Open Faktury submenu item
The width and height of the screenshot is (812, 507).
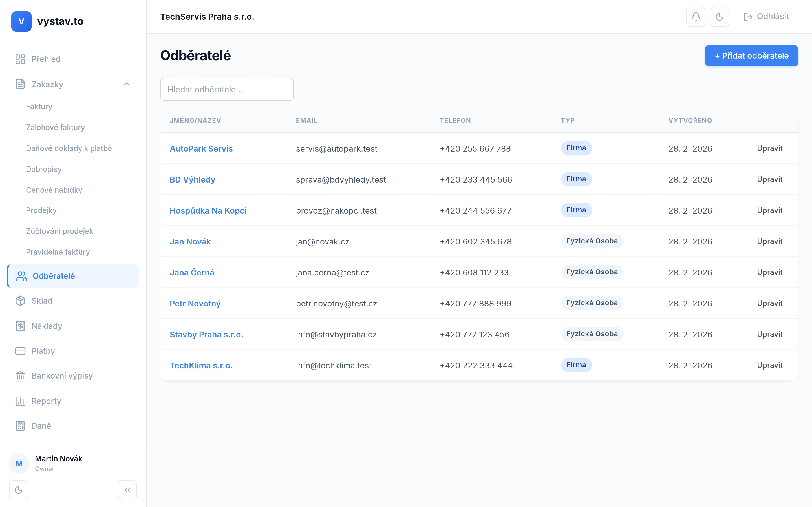tap(39, 107)
